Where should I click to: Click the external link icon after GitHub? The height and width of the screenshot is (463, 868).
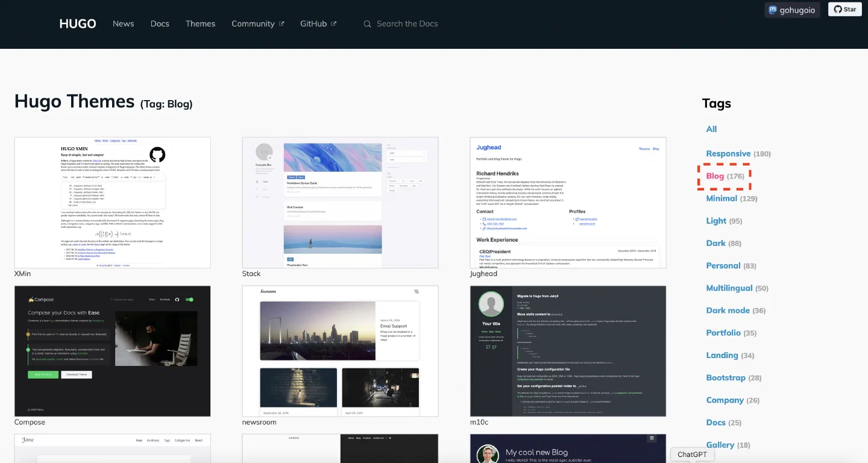pos(334,24)
